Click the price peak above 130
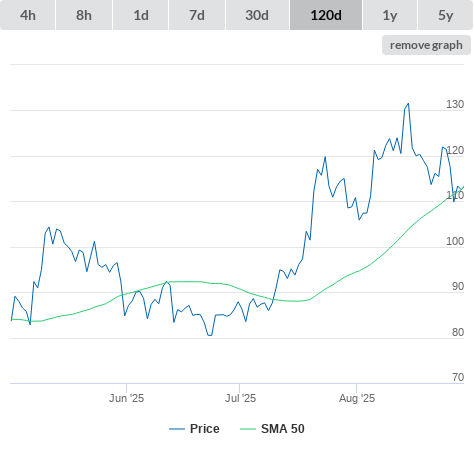Image resolution: width=474 pixels, height=455 pixels. (x=408, y=104)
